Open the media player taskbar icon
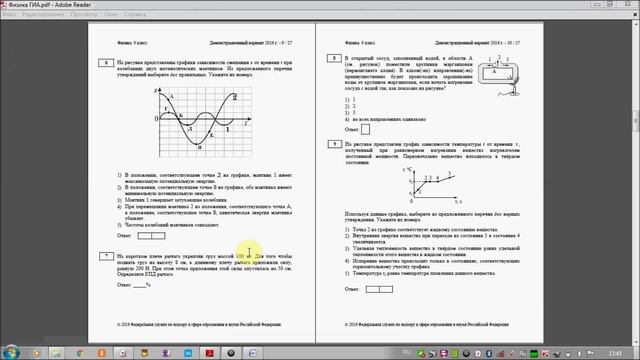Screen dimensions: 640x360 tap(36, 353)
